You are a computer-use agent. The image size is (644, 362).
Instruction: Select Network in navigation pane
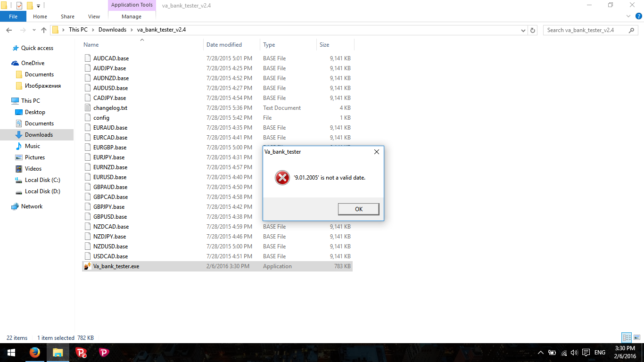coord(32,206)
